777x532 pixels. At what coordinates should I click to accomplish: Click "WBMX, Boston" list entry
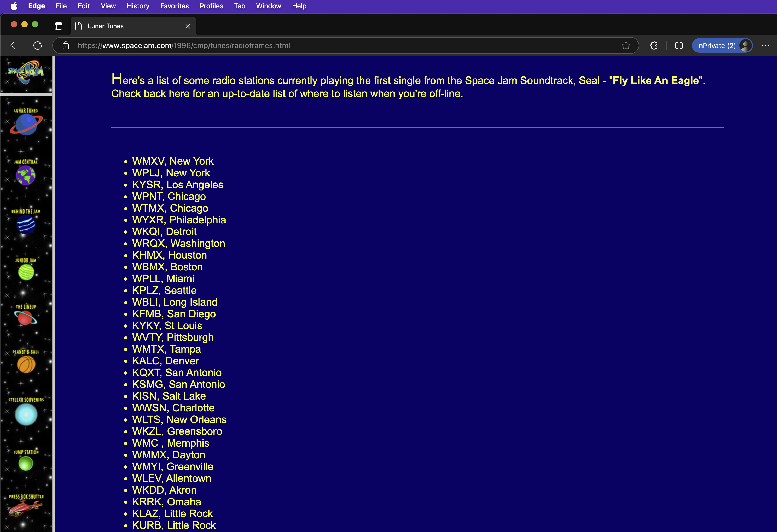tap(167, 267)
